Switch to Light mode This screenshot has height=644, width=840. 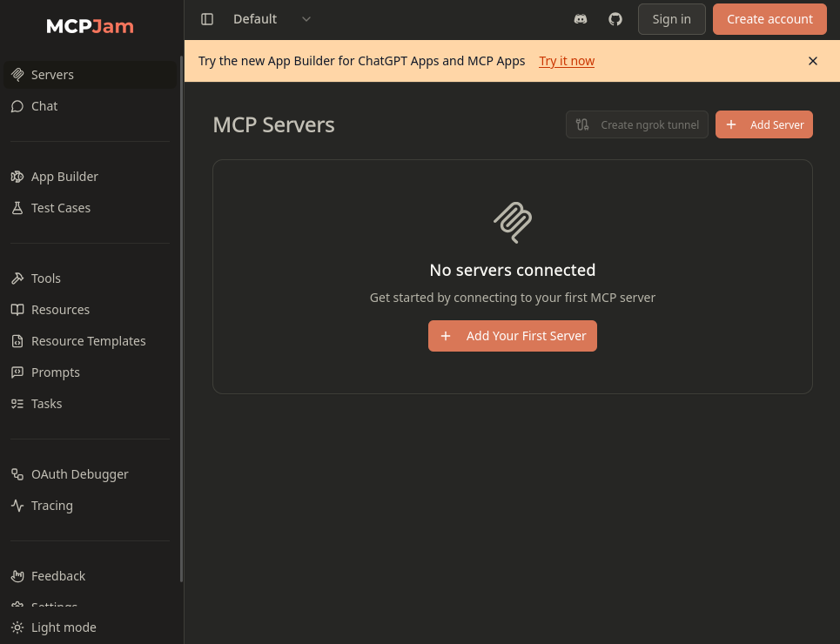[x=54, y=627]
